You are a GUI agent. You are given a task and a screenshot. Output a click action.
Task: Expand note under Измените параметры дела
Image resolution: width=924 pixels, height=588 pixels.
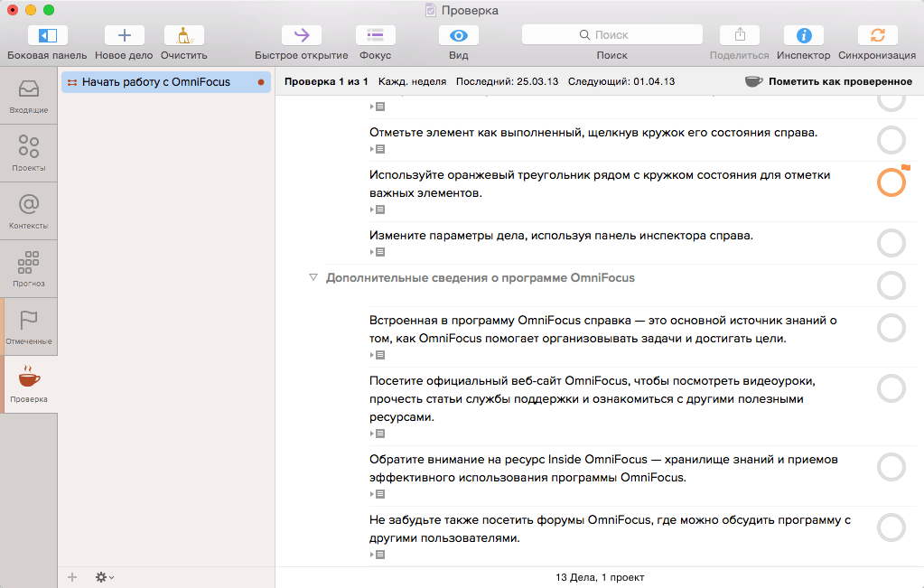[x=378, y=252]
